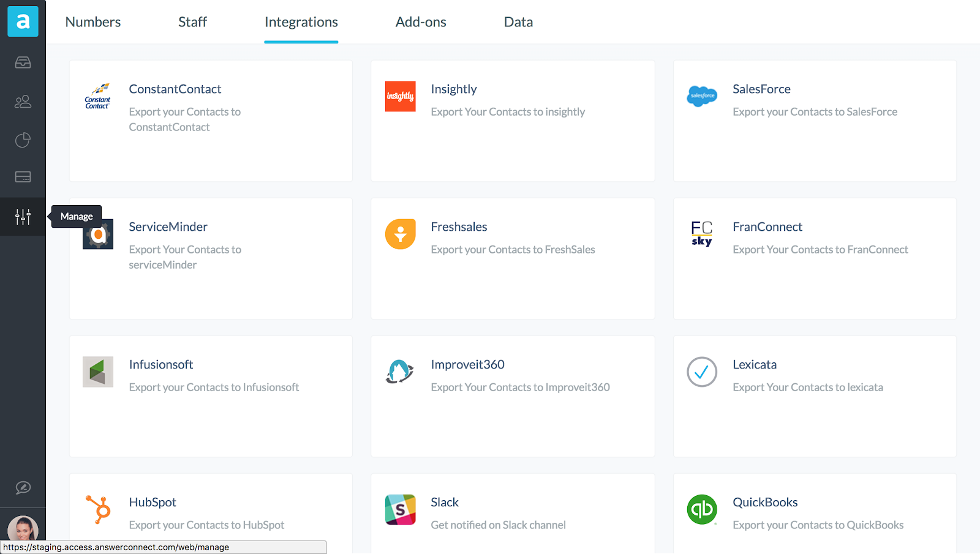Click the ServiceMinder logo icon

point(98,234)
